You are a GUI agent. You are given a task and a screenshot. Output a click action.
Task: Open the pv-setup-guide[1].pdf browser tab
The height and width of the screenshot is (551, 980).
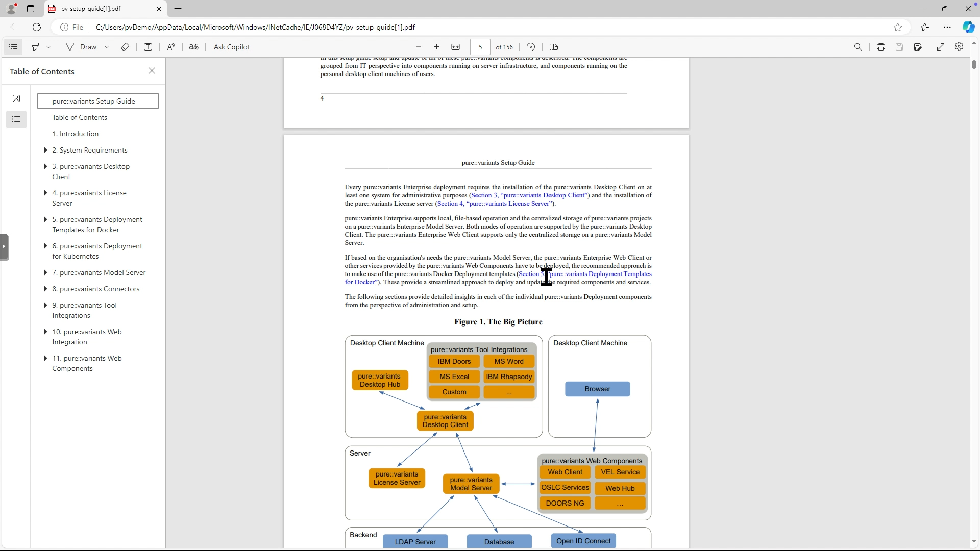point(105,9)
